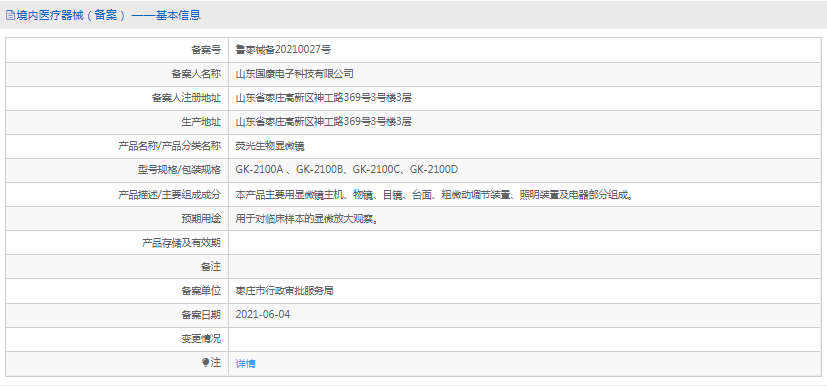
Task: Click the document icon beside 境内医疗器械 title
Action: coord(10,15)
